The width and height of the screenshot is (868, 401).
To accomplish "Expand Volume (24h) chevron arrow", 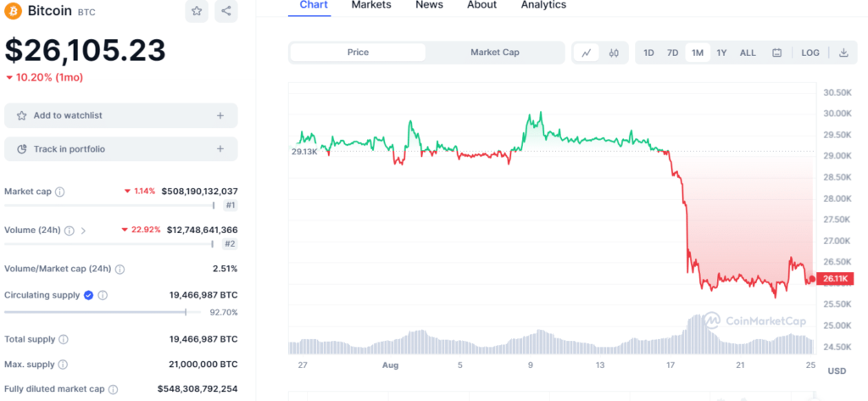I will (84, 231).
